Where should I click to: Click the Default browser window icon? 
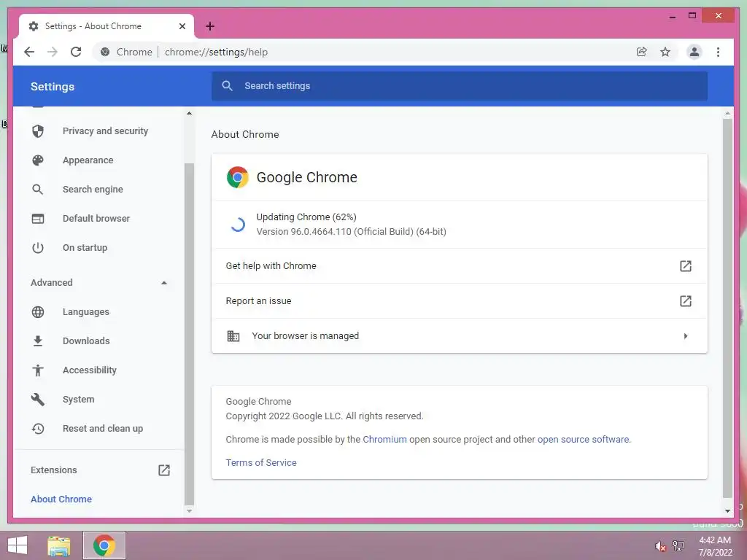click(x=38, y=219)
